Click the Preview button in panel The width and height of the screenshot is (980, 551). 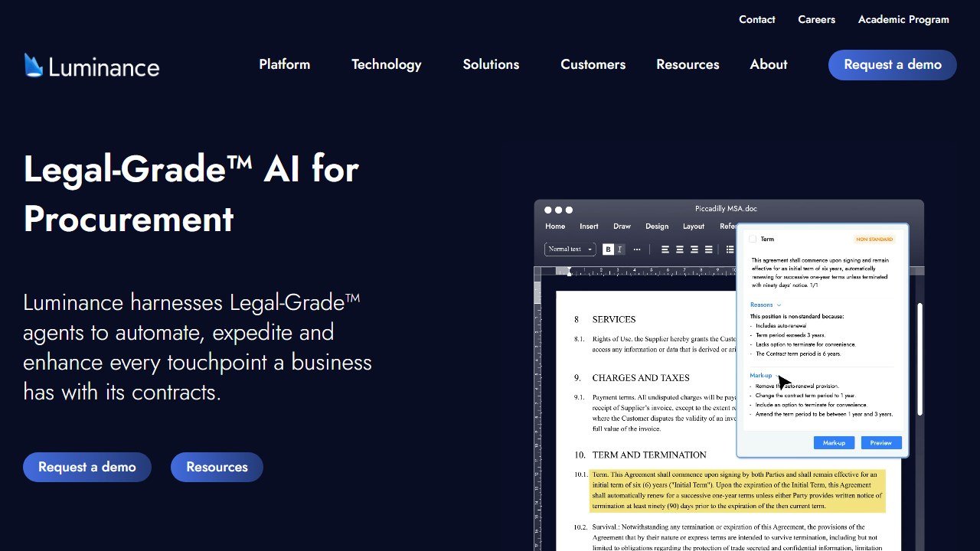[881, 442]
